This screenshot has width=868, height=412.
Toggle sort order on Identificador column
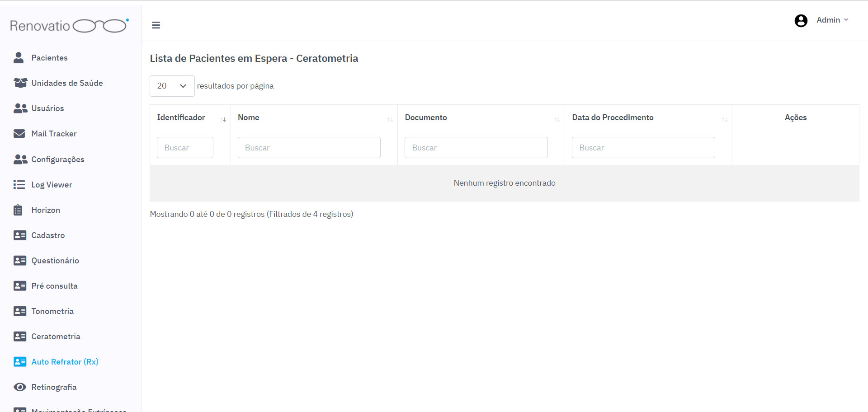coord(223,120)
